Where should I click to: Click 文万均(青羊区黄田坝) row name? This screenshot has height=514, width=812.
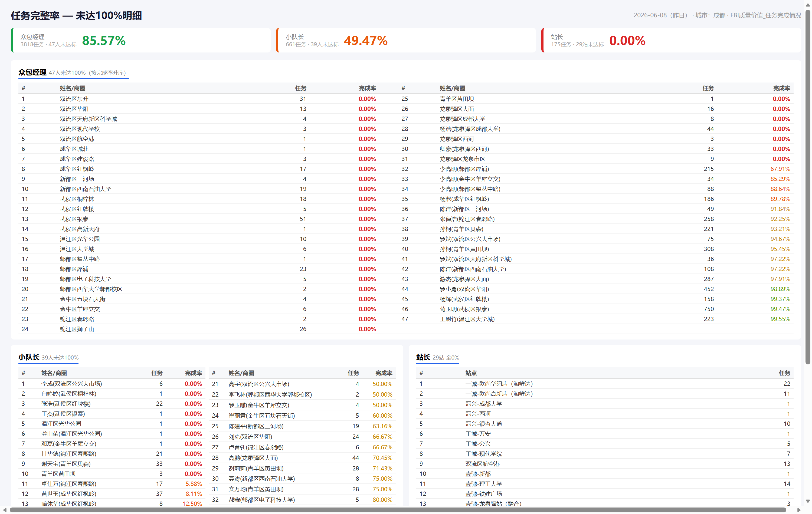pyautogui.click(x=256, y=489)
